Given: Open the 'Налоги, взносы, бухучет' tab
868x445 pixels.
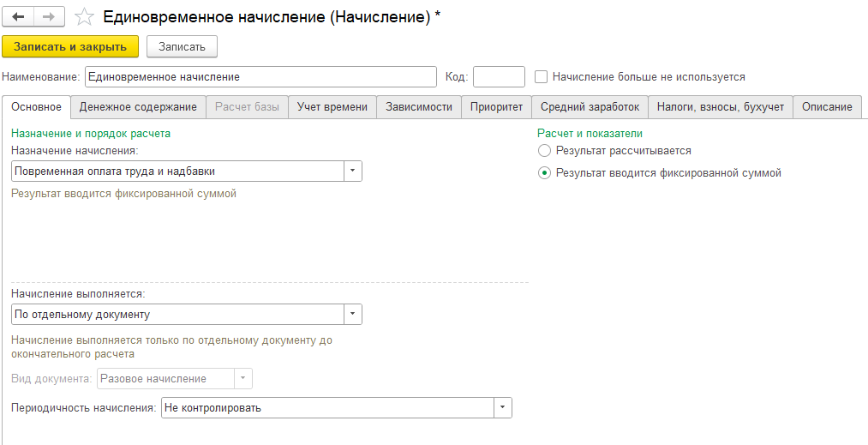Looking at the screenshot, I should tap(721, 107).
